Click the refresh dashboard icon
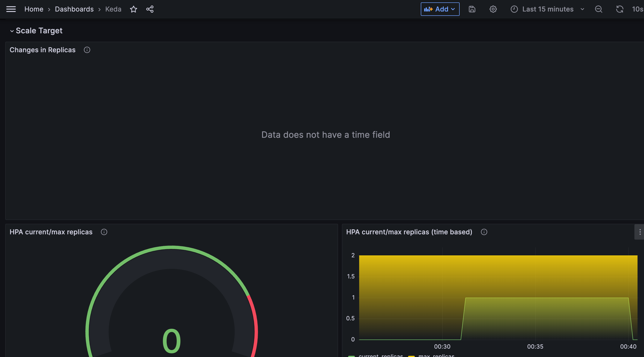Viewport: 644px width, 357px height. coord(619,9)
